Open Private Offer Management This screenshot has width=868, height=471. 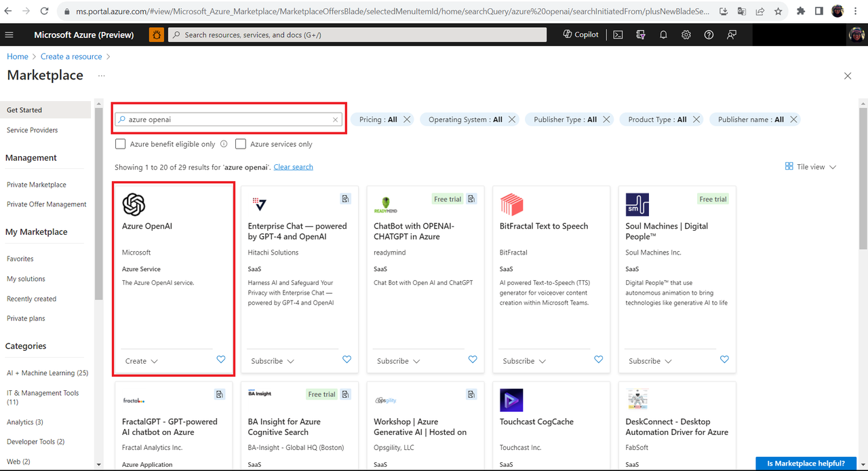[47, 204]
